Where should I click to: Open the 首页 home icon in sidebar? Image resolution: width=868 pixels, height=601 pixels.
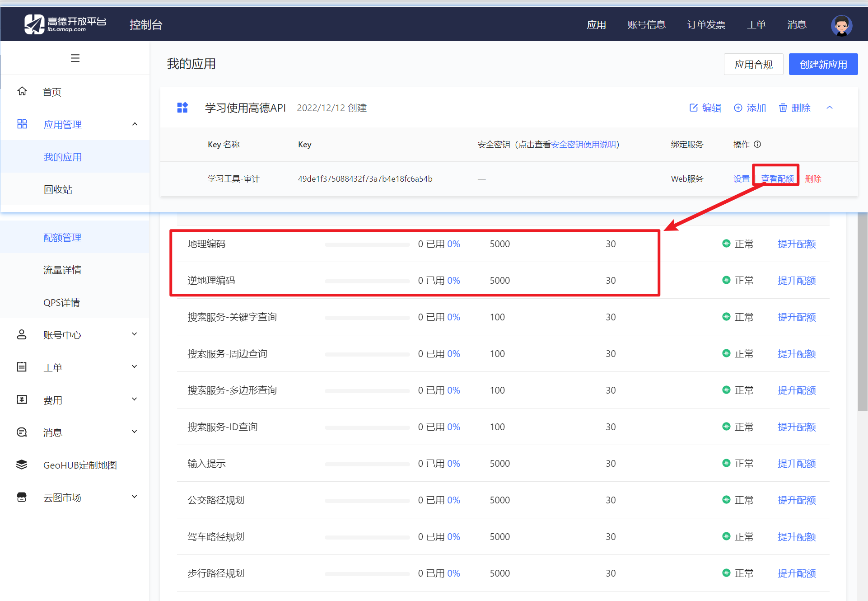coord(22,91)
